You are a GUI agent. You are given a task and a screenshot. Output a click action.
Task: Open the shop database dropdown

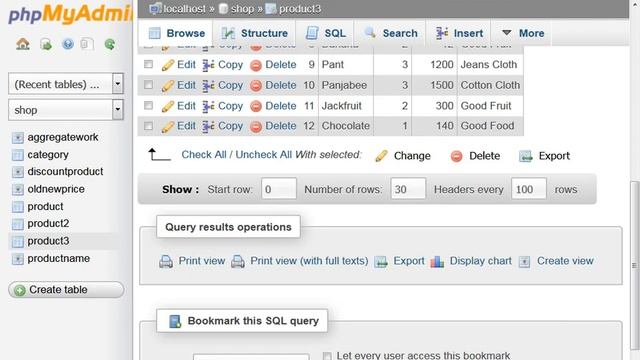pos(66,110)
